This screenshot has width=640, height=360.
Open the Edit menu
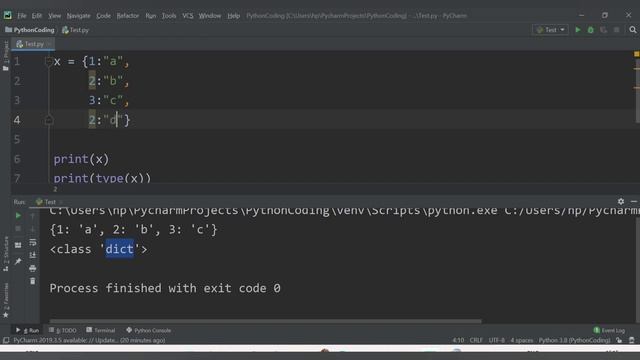point(37,16)
